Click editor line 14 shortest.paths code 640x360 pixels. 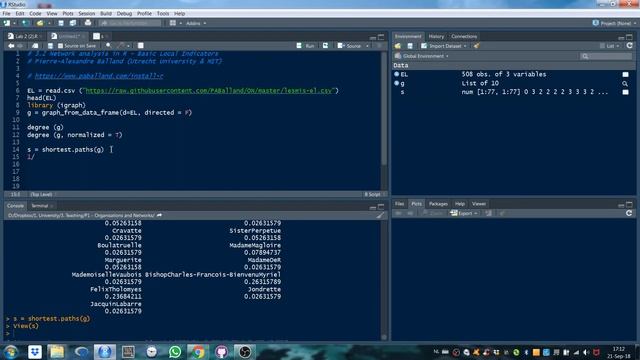pos(65,149)
